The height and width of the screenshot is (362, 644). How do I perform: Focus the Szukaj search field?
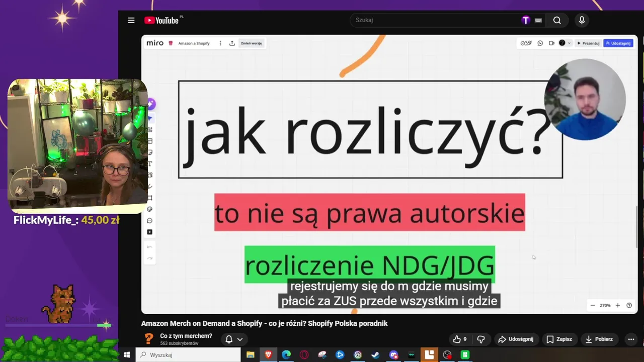point(435,20)
